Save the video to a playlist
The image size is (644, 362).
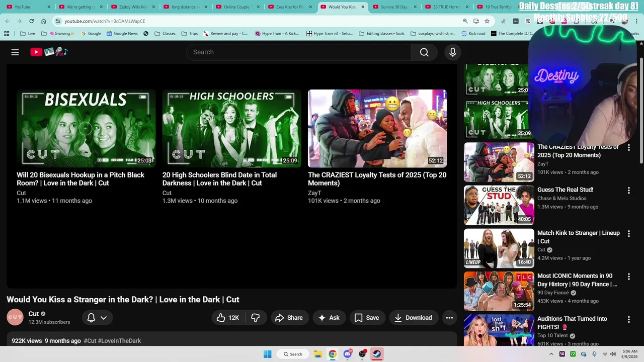[367, 318]
